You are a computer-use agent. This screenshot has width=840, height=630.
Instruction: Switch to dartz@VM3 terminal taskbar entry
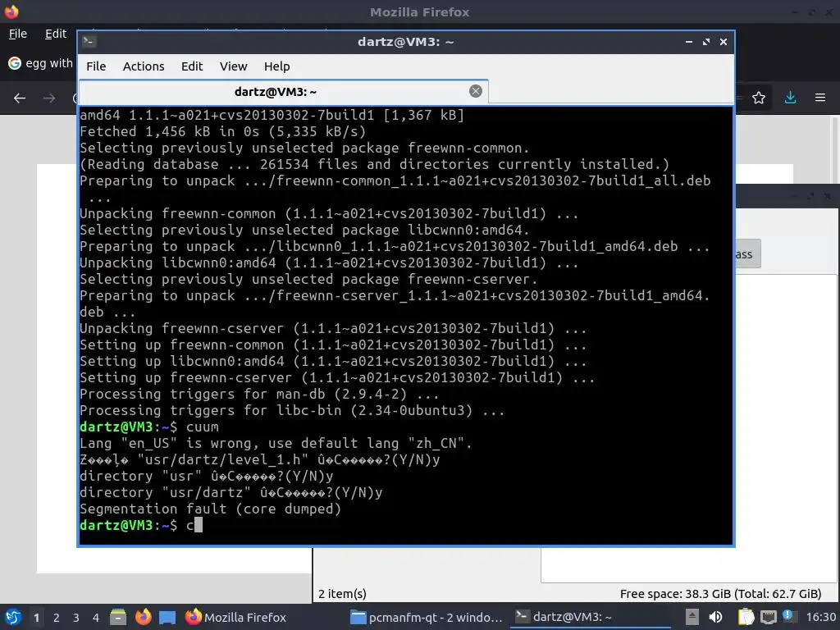(x=591, y=617)
